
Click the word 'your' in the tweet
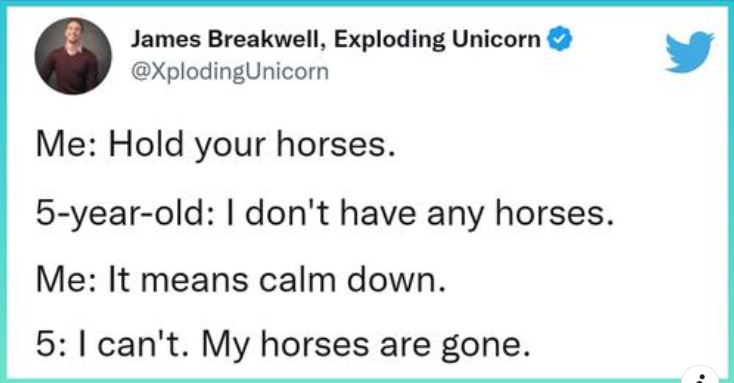click(229, 147)
